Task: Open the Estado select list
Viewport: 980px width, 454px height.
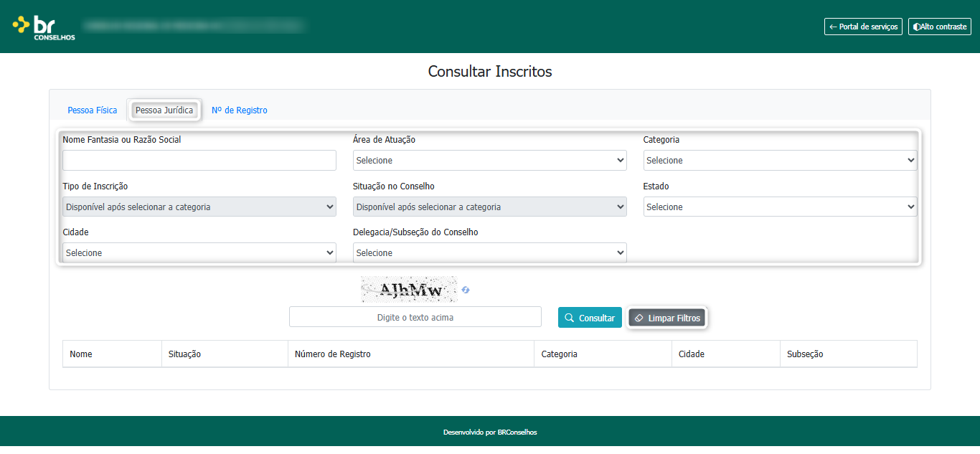Action: pyautogui.click(x=780, y=207)
